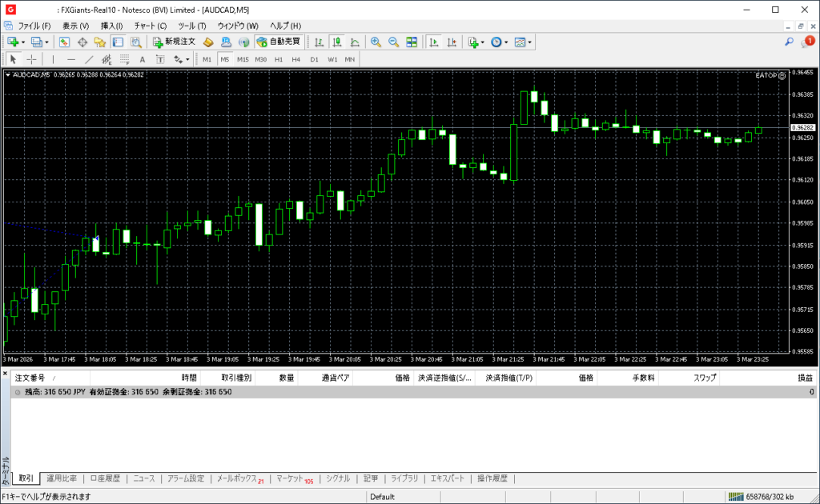This screenshot has height=504, width=820.
Task: Select the H1 timeframe button
Action: coord(279,59)
